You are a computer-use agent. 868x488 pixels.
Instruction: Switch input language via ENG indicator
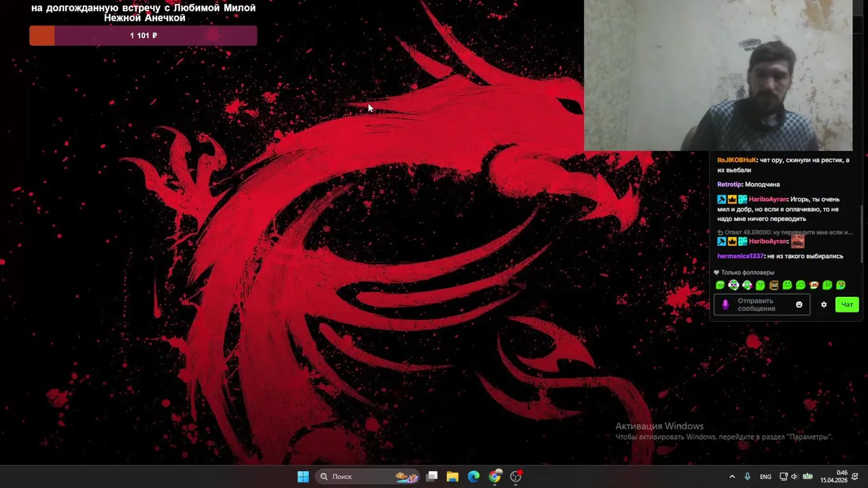click(x=766, y=477)
